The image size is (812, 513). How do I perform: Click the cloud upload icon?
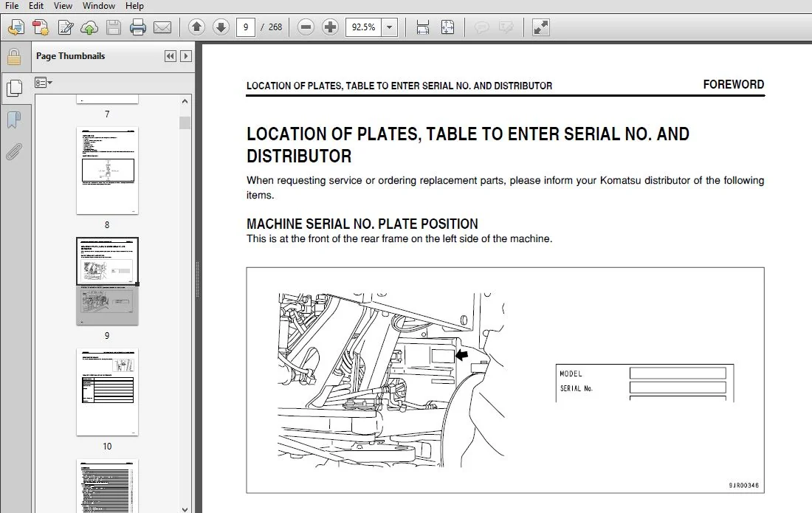89,27
